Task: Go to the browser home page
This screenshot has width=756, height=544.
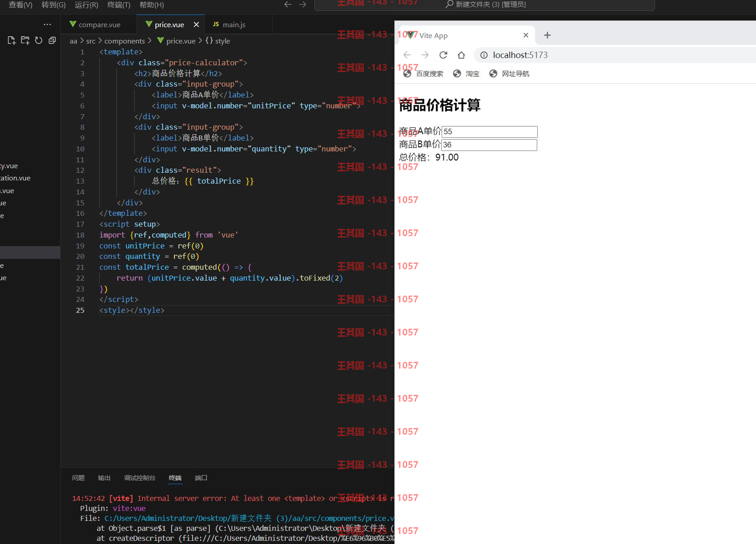Action: (461, 55)
